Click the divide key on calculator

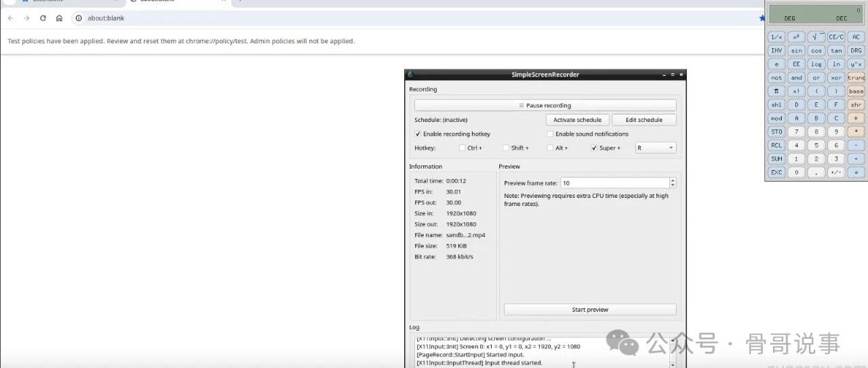[856, 118]
